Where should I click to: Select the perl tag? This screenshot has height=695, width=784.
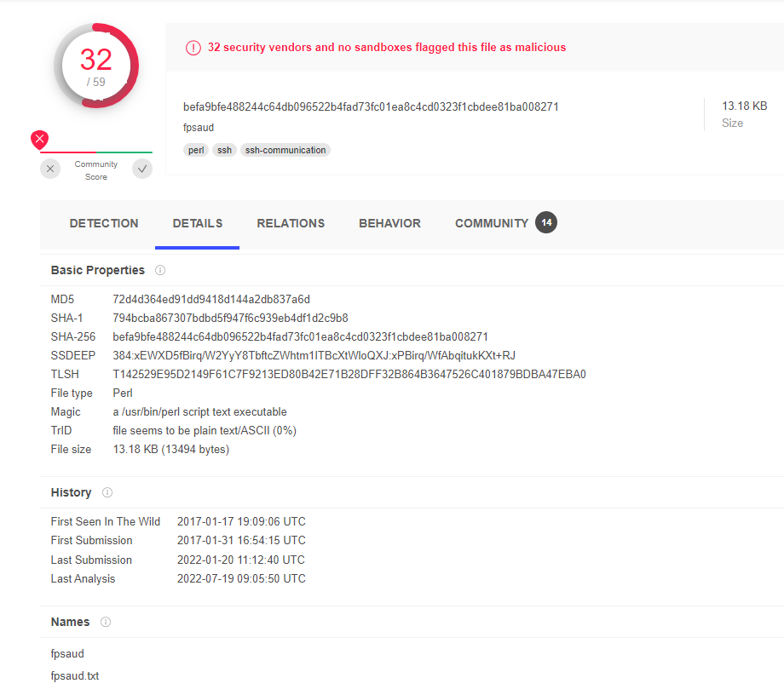(196, 150)
